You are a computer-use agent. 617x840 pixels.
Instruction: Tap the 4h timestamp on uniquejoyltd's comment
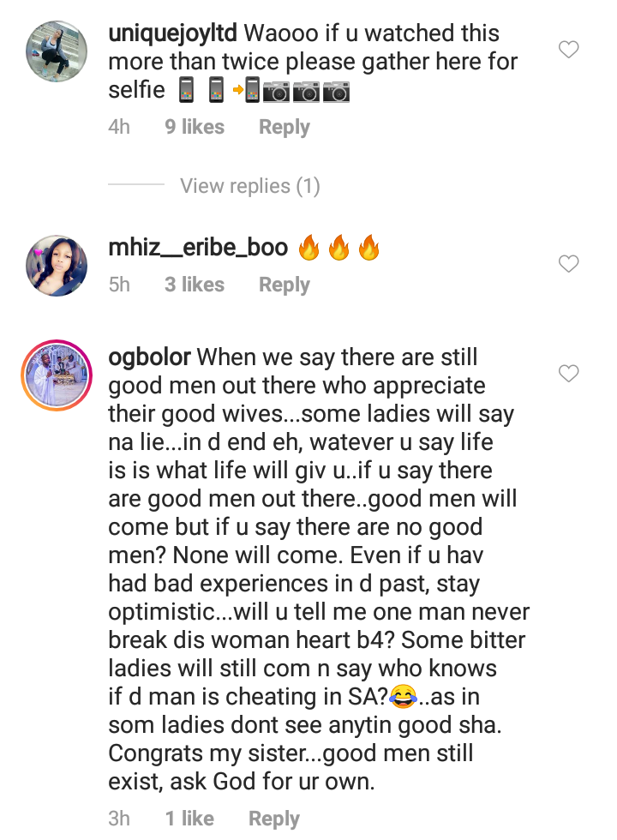[120, 128]
